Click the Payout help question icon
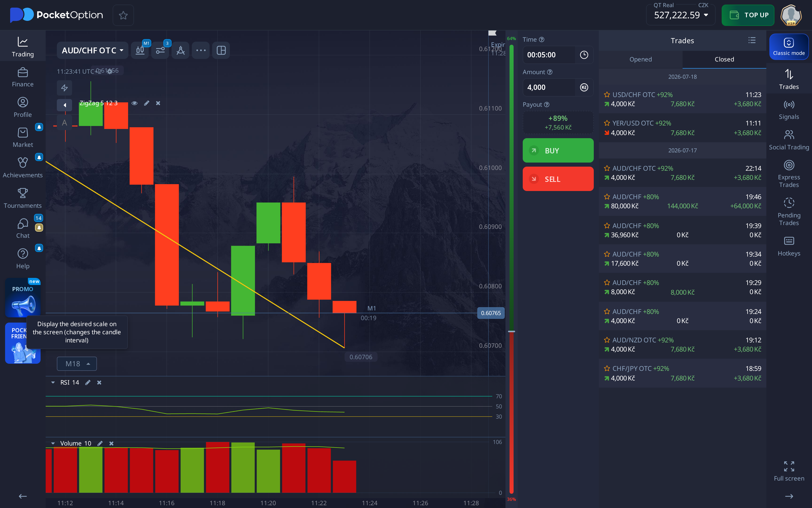The height and width of the screenshot is (508, 812). (x=547, y=104)
